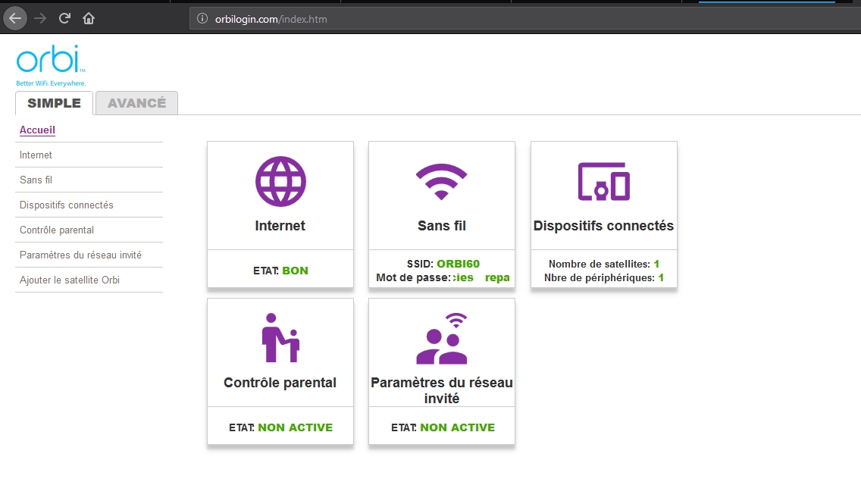Reload the page with refresh button
The image size is (861, 504).
point(64,18)
